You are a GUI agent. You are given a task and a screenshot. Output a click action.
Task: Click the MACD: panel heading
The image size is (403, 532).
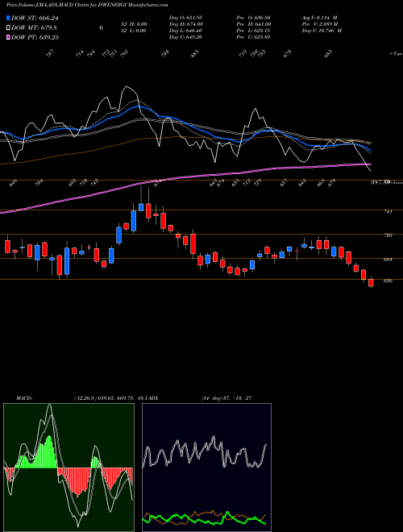click(23, 398)
